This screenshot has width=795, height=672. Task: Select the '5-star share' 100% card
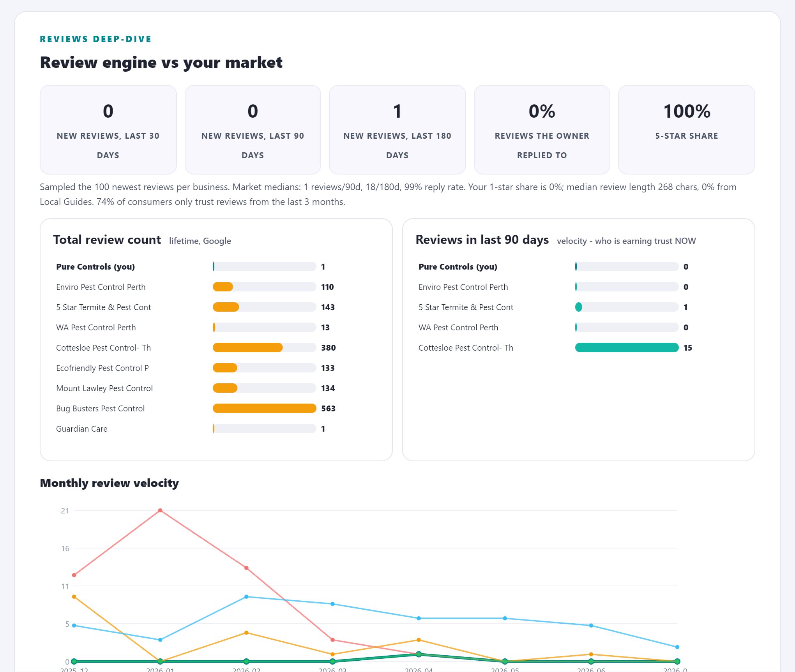click(x=687, y=130)
